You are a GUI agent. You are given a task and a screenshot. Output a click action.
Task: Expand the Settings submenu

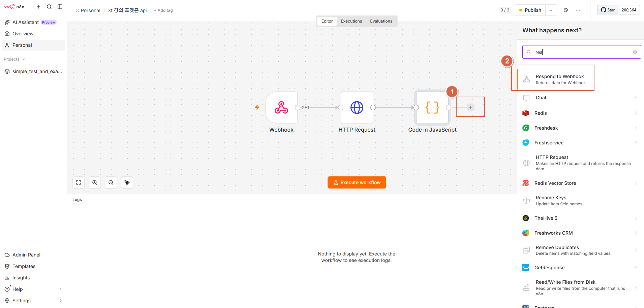pos(61,301)
